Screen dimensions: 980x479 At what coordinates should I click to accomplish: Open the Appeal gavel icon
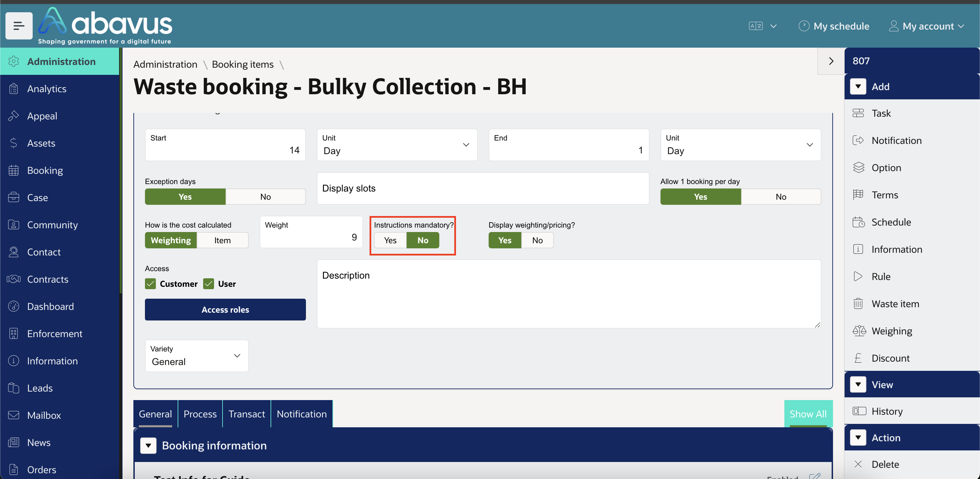[14, 116]
